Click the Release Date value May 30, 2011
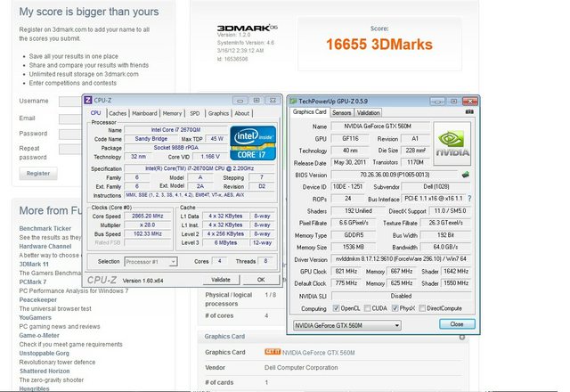This screenshot has width=570, height=392. (x=350, y=162)
